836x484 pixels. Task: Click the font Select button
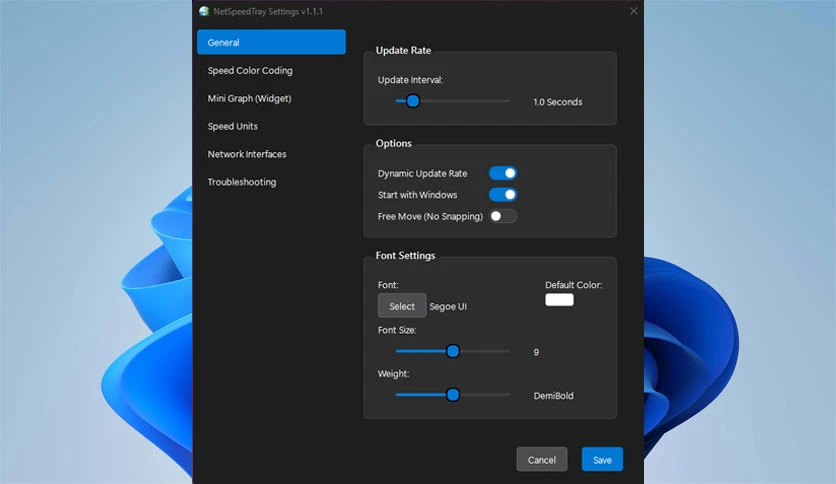click(x=402, y=306)
